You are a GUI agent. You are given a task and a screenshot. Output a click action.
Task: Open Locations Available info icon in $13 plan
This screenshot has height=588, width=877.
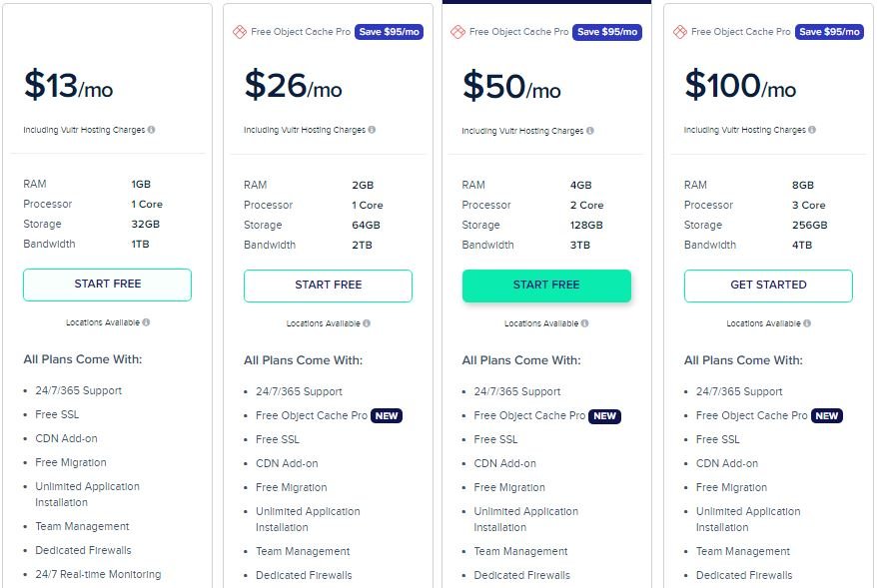pyautogui.click(x=146, y=322)
